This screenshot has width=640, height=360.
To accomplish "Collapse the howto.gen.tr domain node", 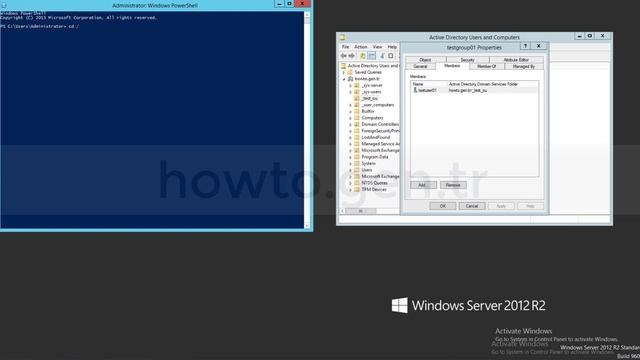I will click(344, 79).
